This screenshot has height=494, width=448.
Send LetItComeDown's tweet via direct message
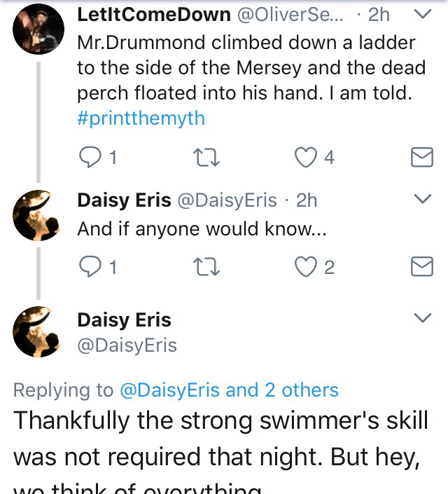[x=421, y=158]
